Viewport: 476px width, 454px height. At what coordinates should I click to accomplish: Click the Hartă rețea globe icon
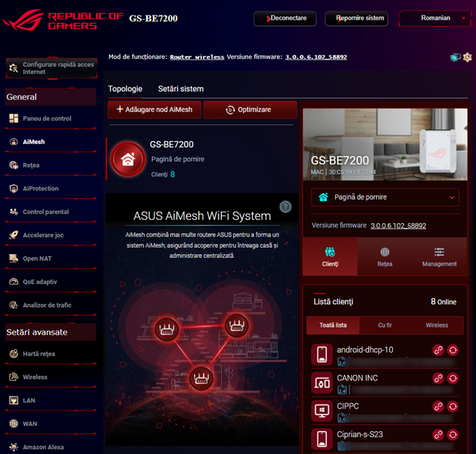[x=13, y=354]
